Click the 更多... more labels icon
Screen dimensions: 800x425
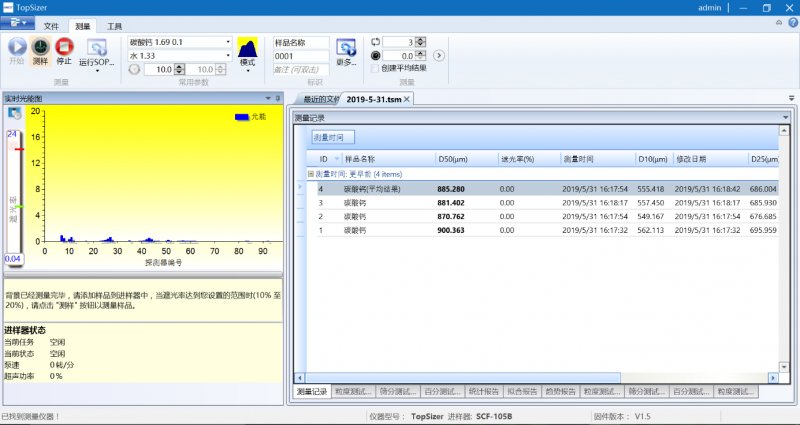pyautogui.click(x=345, y=48)
